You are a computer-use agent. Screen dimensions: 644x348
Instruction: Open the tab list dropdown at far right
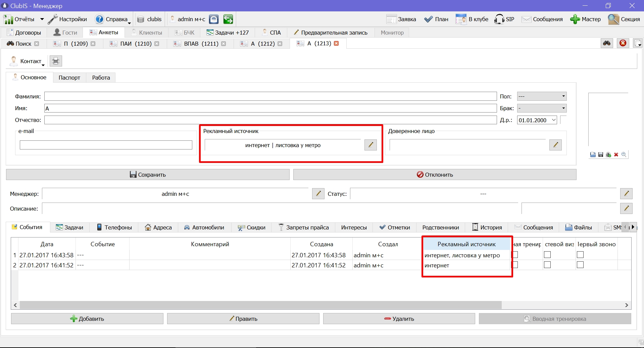638,43
